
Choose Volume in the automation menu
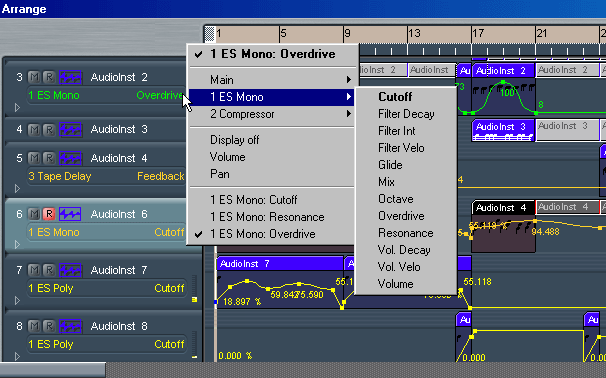pyautogui.click(x=271, y=157)
